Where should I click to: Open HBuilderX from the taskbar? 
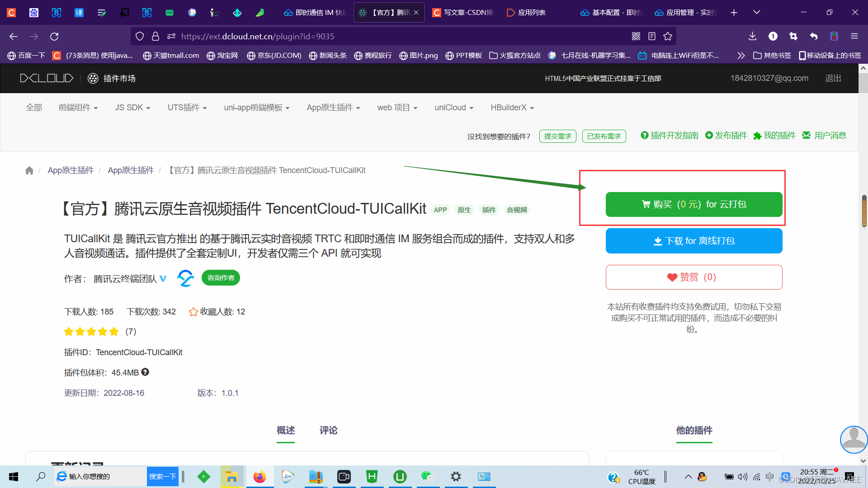tap(372, 477)
